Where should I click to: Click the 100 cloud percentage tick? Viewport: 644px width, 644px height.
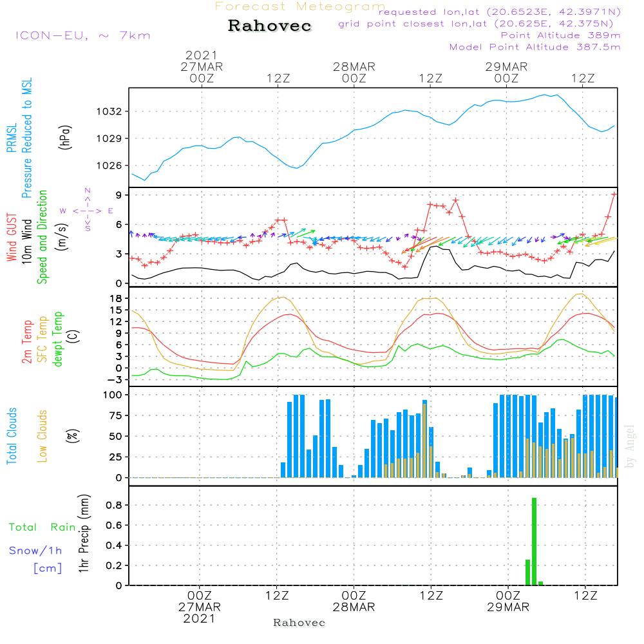113,395
